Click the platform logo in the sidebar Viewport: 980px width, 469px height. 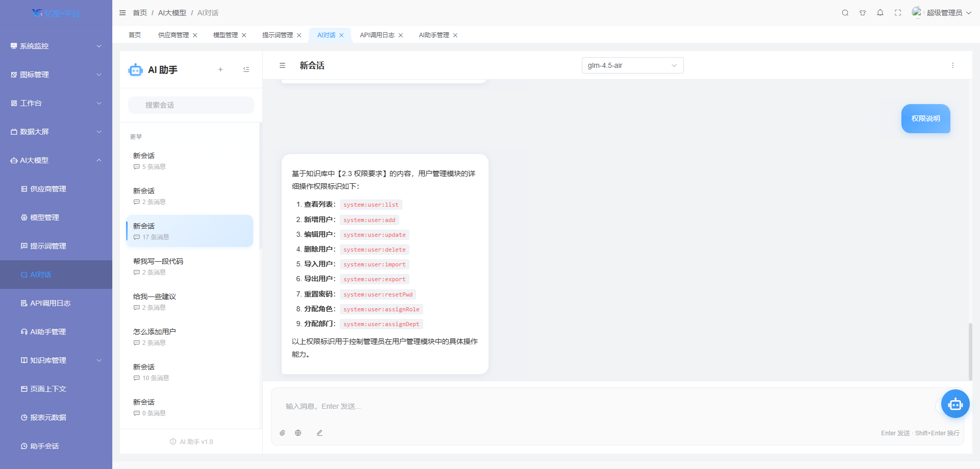[x=56, y=13]
